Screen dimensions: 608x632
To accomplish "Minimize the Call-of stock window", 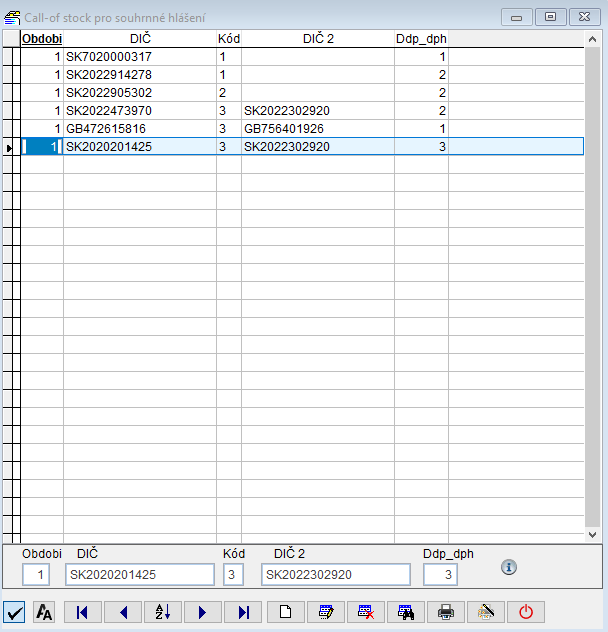I will 516,17.
